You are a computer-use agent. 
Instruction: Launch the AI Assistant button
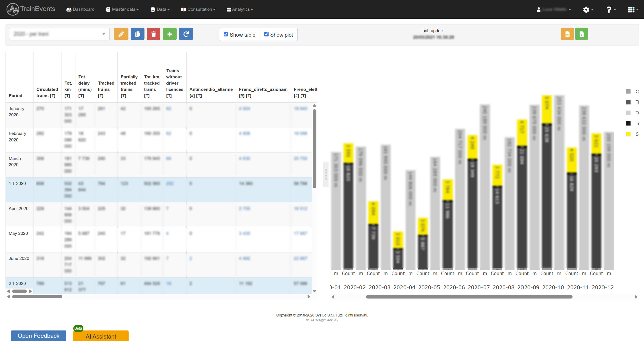click(101, 336)
